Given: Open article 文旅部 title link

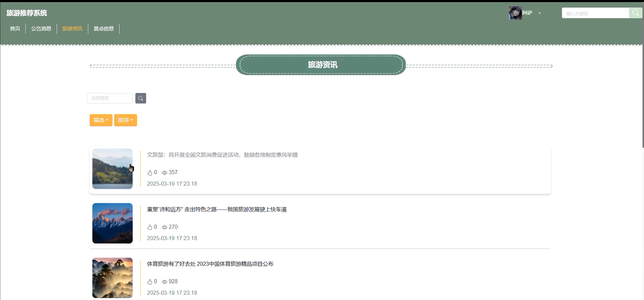Looking at the screenshot, I should coord(222,155).
